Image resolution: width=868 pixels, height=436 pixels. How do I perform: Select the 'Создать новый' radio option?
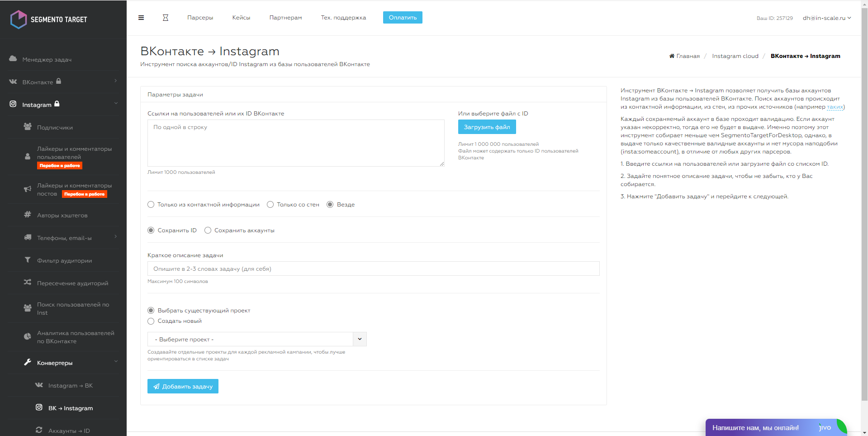tap(151, 321)
